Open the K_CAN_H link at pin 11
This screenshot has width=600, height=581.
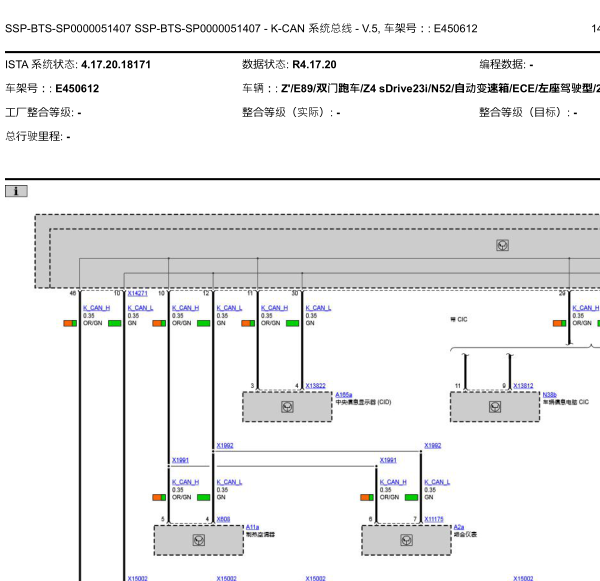coord(274,308)
